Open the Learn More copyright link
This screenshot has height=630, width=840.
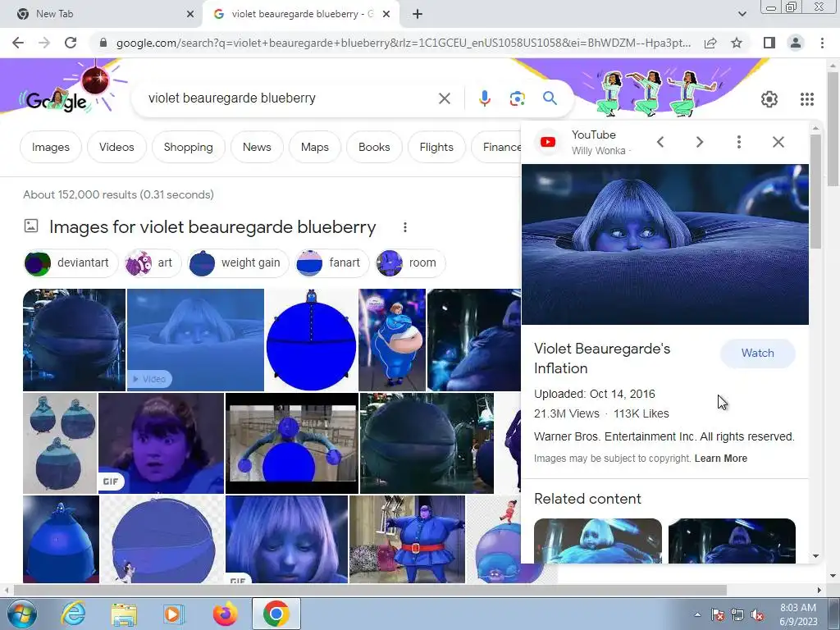720,459
